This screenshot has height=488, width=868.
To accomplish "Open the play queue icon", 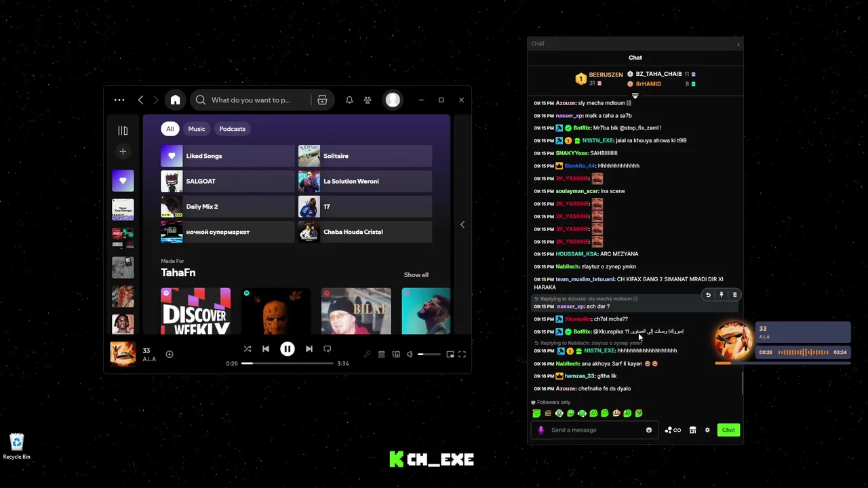I will [x=381, y=354].
